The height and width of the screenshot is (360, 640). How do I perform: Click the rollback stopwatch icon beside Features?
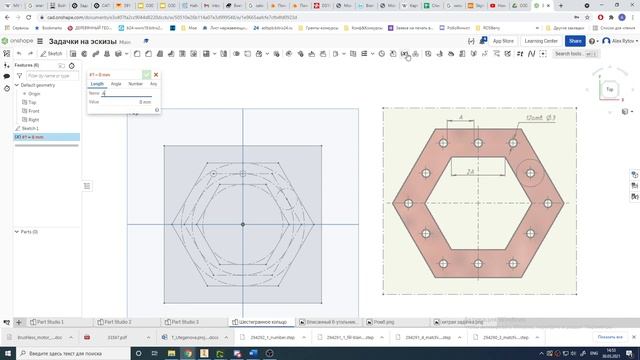click(x=72, y=65)
